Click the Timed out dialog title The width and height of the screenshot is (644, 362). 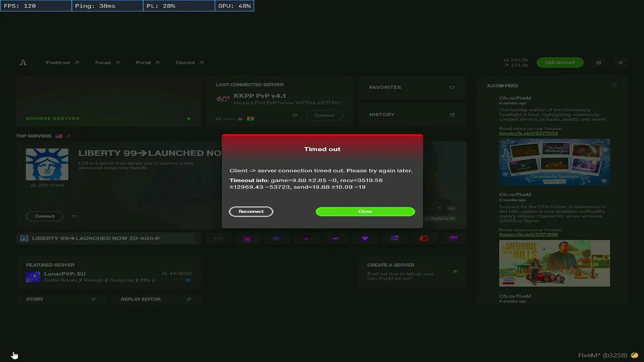[x=322, y=149]
